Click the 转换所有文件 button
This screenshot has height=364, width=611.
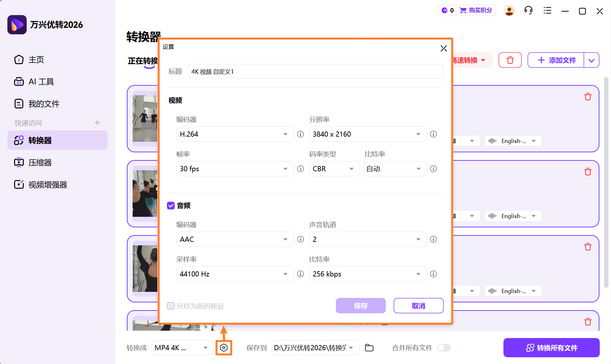pyautogui.click(x=551, y=348)
